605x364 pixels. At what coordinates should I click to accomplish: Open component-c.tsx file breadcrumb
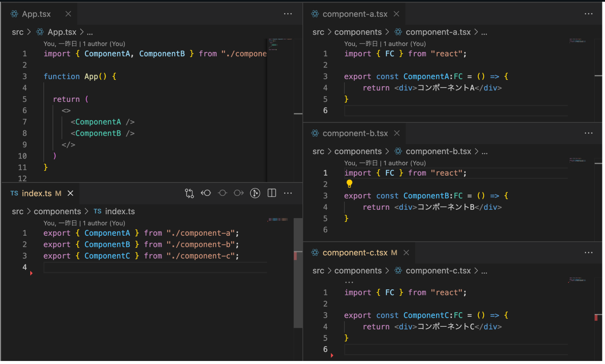pos(433,271)
